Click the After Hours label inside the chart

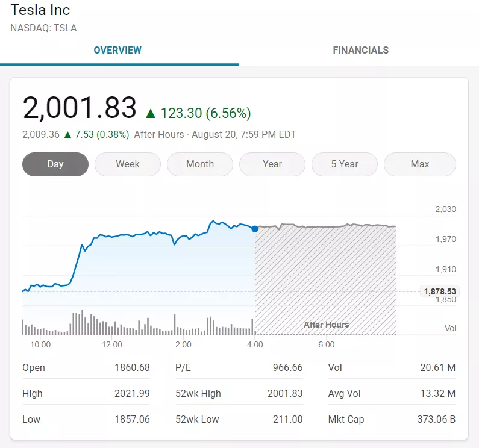click(326, 325)
